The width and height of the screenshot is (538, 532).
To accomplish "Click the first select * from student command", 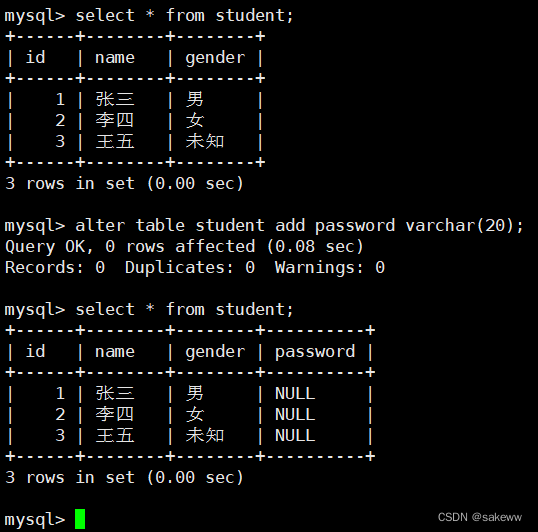I will point(184,16).
